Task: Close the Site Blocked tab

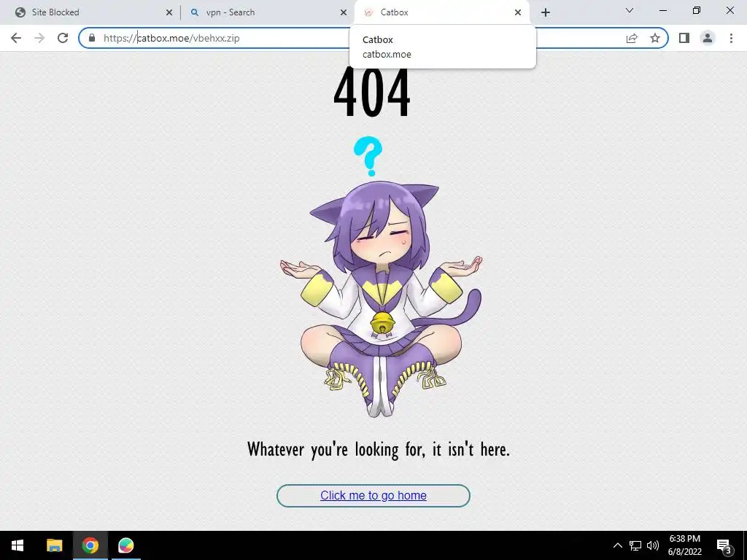Action: (169, 12)
